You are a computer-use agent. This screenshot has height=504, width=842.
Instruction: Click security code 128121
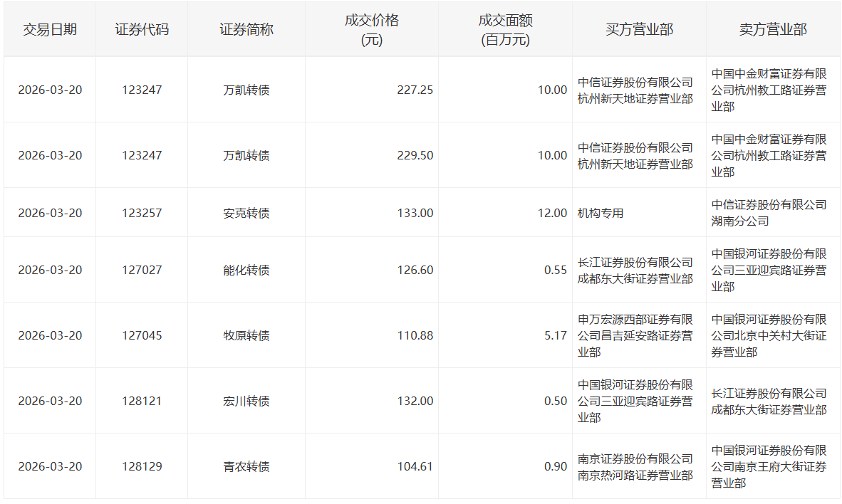[x=142, y=401]
